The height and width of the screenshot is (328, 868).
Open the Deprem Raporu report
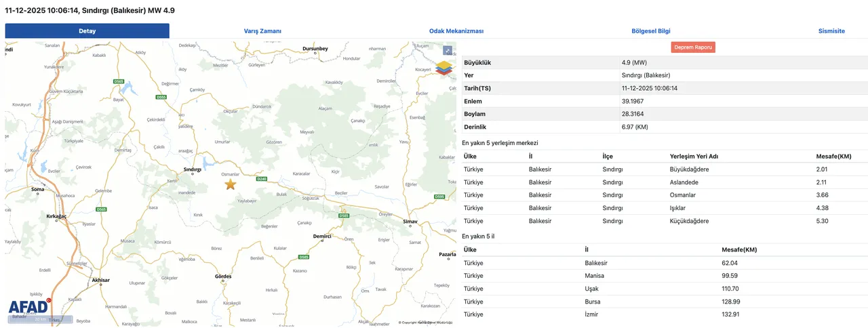click(x=693, y=47)
